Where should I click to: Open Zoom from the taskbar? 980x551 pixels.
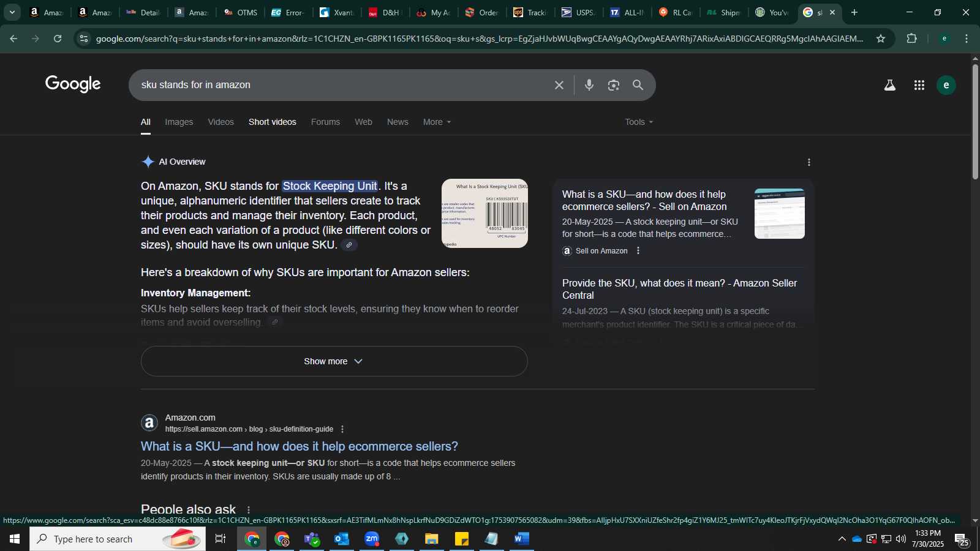tap(372, 539)
